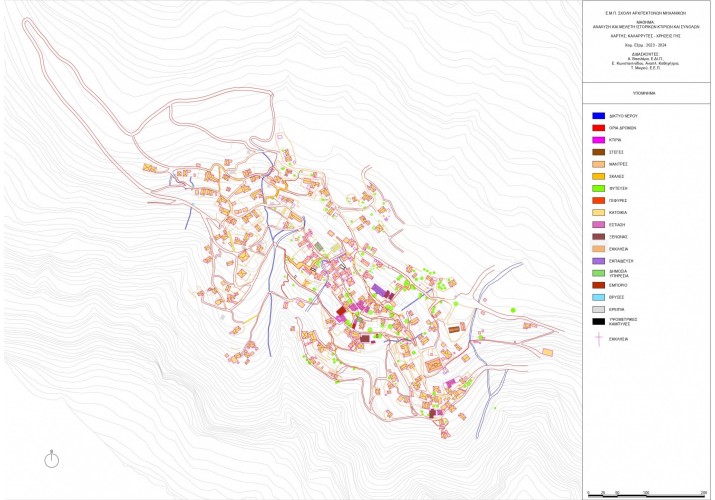Image resolution: width=715 pixels, height=500 pixels.
Task: Select the brown ΣΤΕΓΕΣ legend swatch
Action: click(x=598, y=152)
